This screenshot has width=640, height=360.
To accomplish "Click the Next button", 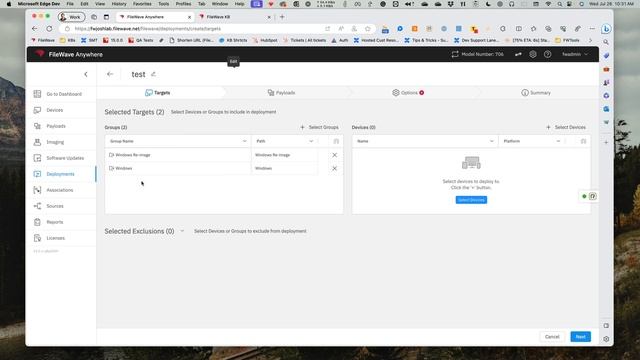I will (x=580, y=337).
